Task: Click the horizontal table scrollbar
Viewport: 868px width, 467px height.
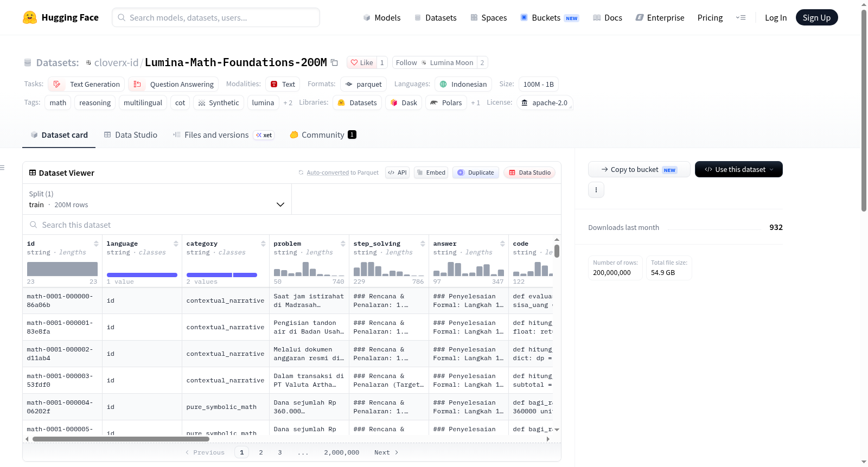Action: pyautogui.click(x=121, y=439)
